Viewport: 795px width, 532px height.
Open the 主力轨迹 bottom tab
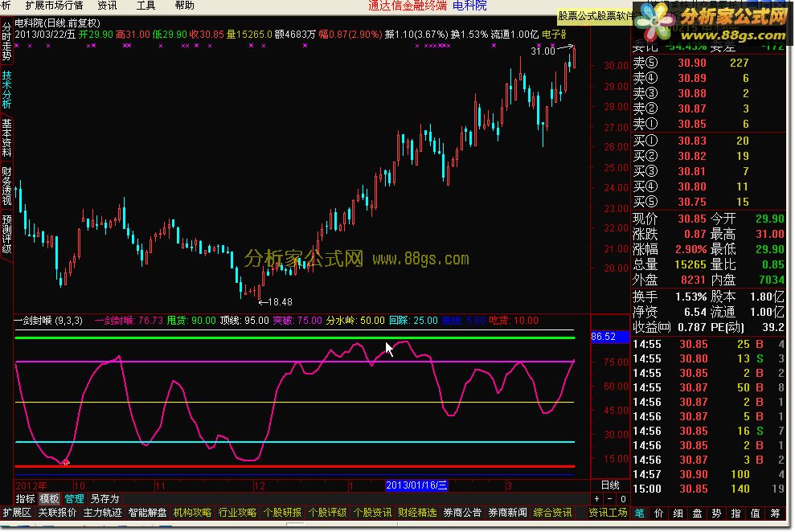tap(102, 514)
